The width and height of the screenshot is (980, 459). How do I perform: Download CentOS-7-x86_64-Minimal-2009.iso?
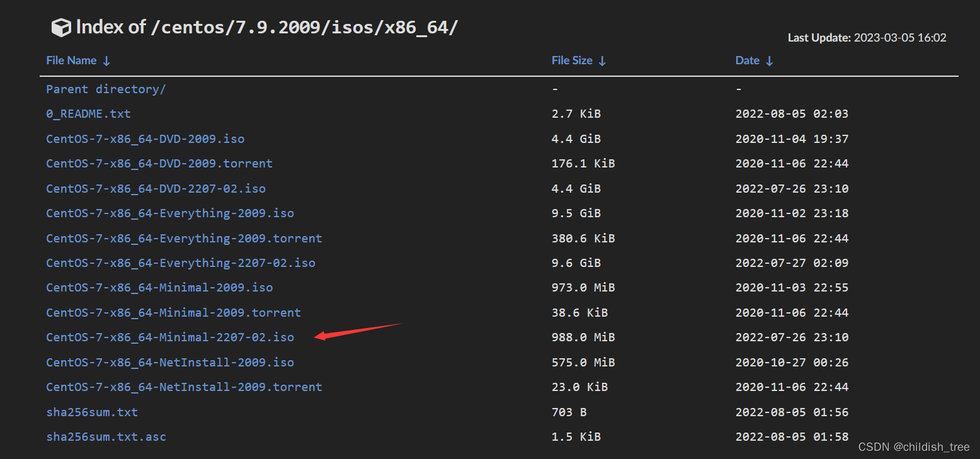(x=159, y=288)
